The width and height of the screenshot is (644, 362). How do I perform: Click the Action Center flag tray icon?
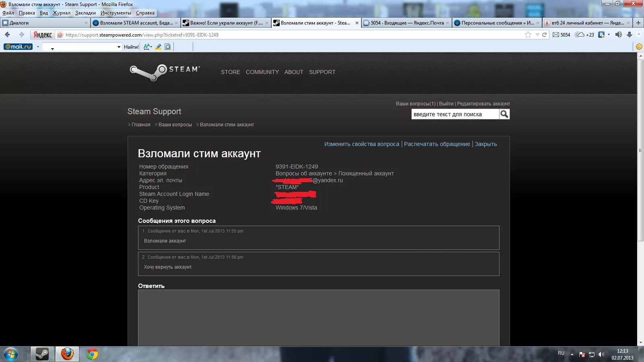582,354
